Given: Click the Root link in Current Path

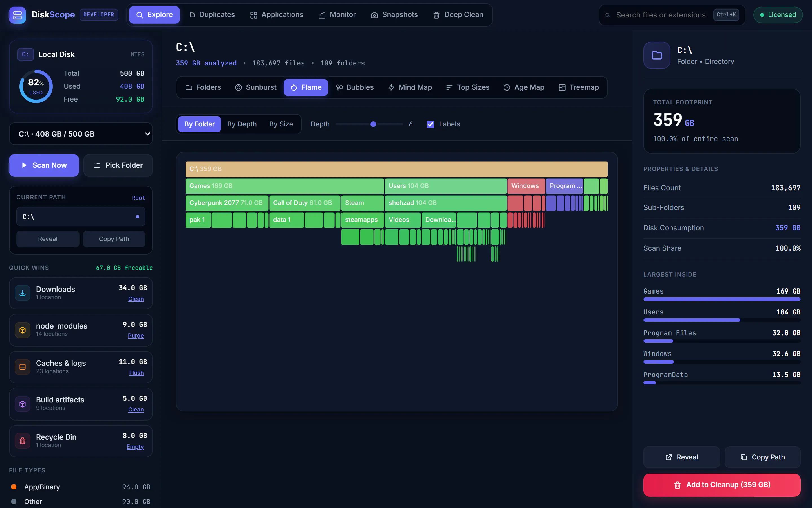Looking at the screenshot, I should coord(139,198).
